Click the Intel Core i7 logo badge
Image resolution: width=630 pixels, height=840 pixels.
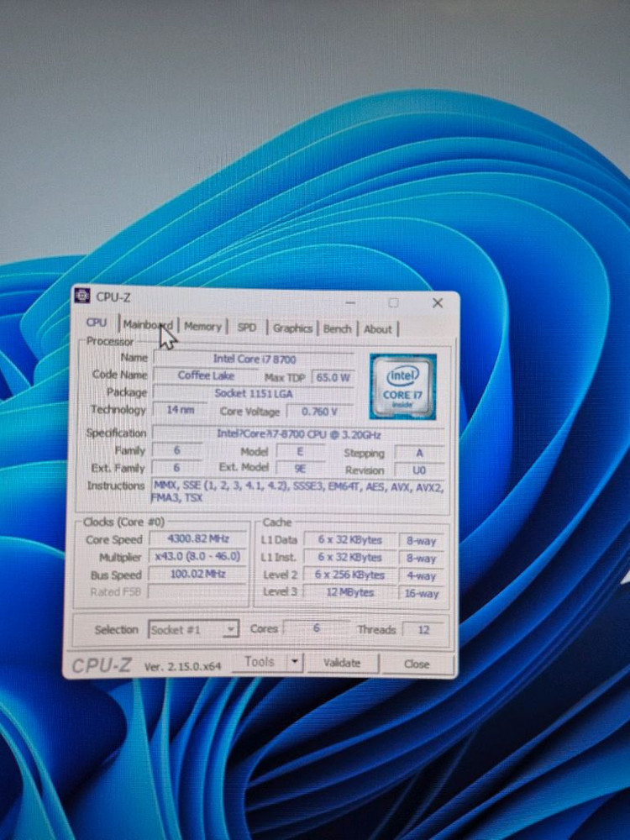(x=402, y=387)
